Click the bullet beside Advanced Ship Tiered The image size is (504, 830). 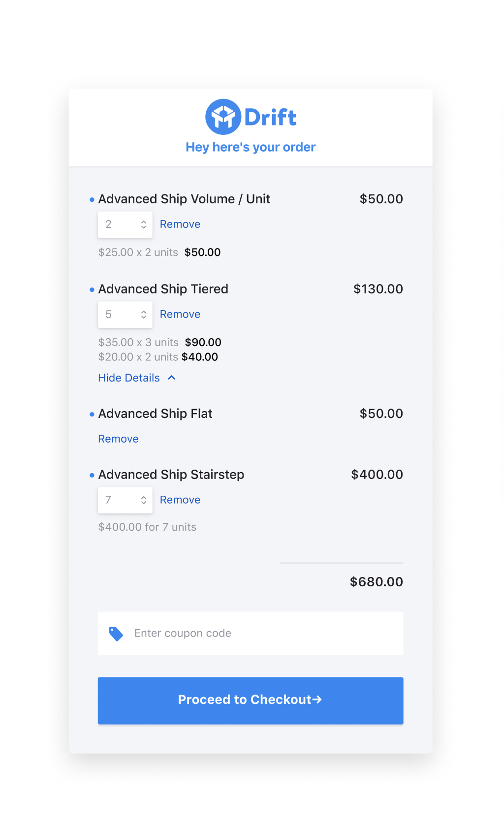tap(92, 289)
